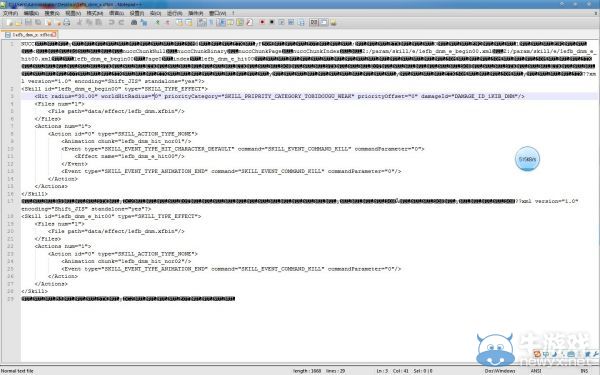The width and height of the screenshot is (600, 375).
Task: Open Find dialog with binoculars icon
Action: point(134,23)
